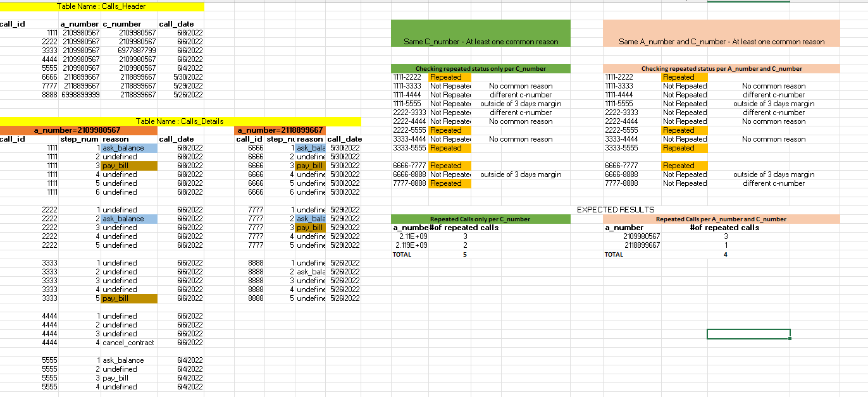Click "1111-5555" pair in the C_number check table
The width and height of the screenshot is (868, 397).
[x=407, y=104]
